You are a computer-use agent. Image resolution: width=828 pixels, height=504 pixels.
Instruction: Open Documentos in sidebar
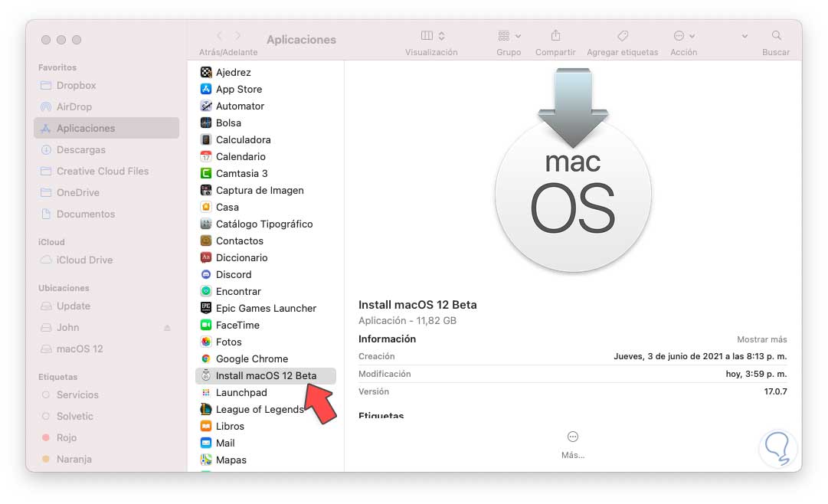(106, 214)
